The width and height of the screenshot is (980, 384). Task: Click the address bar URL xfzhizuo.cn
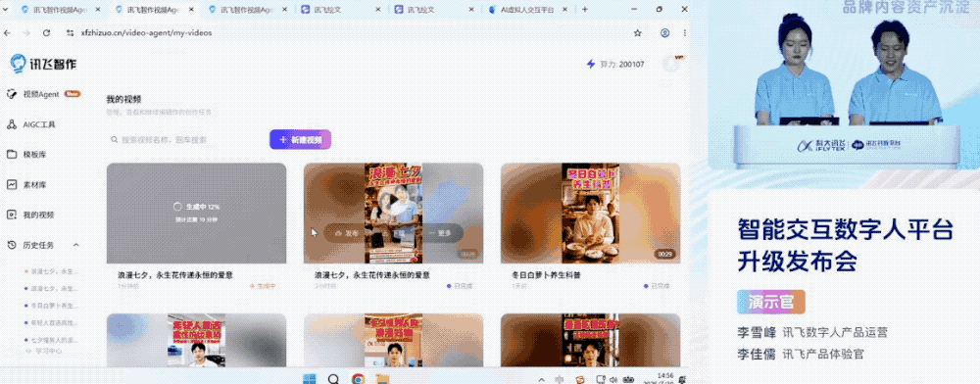point(146,32)
